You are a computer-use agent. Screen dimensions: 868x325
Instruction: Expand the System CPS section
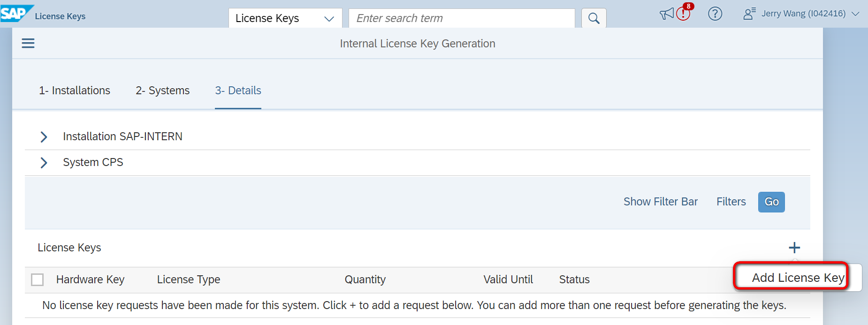pos(44,163)
